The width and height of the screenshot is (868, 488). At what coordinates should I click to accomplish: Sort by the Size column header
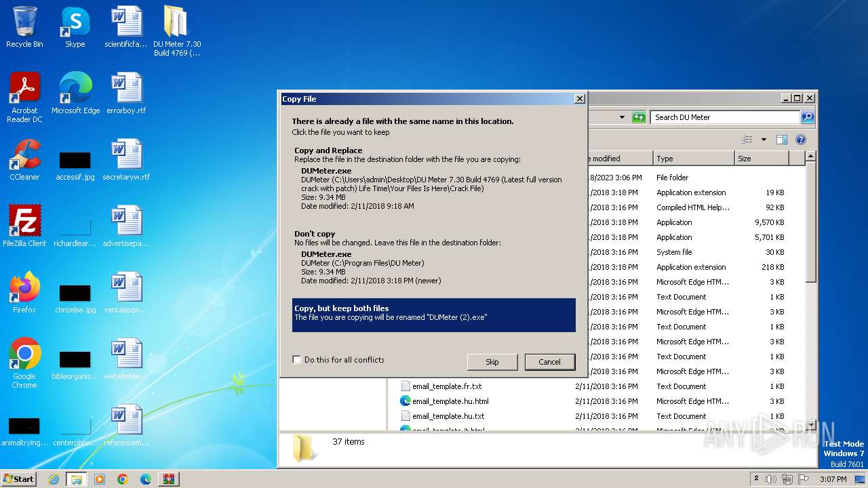(762, 159)
